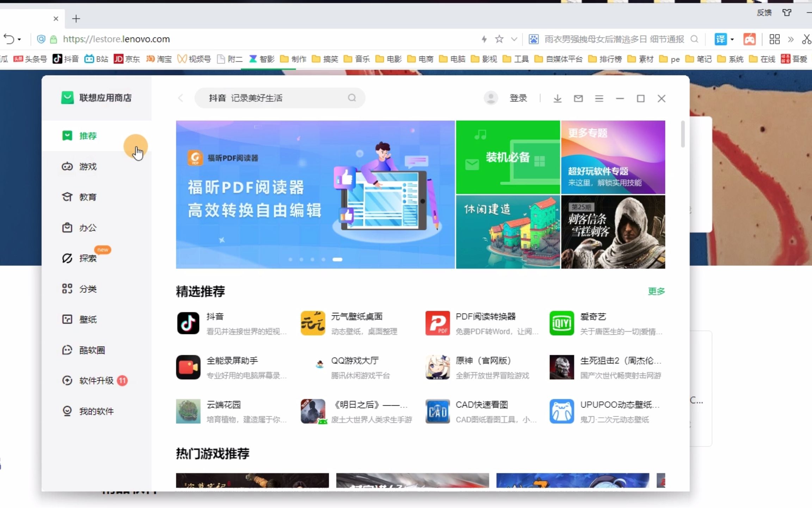Expand the 排行榜 bookmark folder

tap(605, 59)
